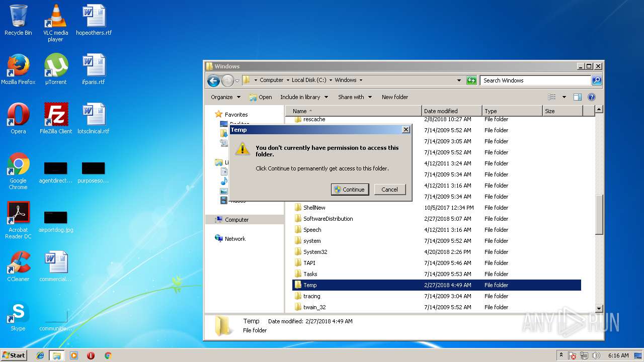Viewport: 644px width, 362px height.
Task: Open ifparis.rtf file on desktop
Action: [94, 69]
